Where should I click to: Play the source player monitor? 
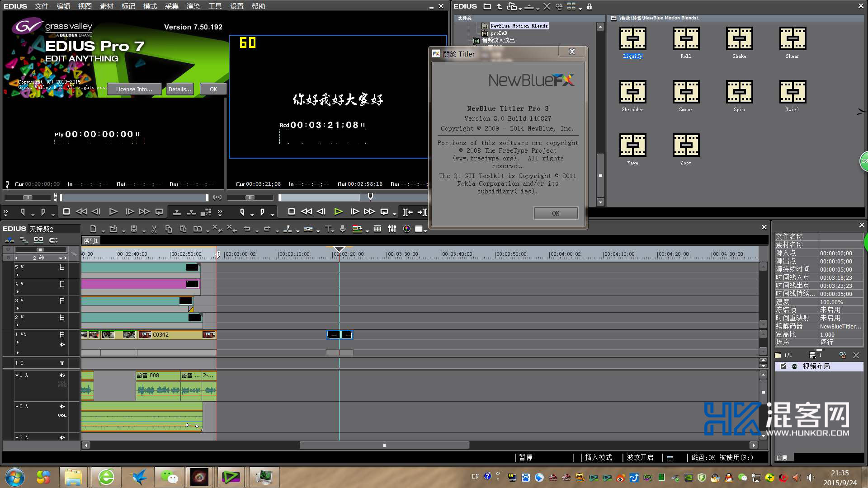(x=113, y=211)
